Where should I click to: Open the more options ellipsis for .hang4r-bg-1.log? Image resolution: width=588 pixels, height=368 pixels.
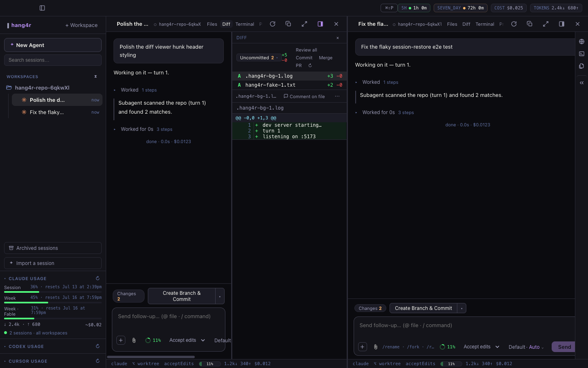[x=337, y=96]
